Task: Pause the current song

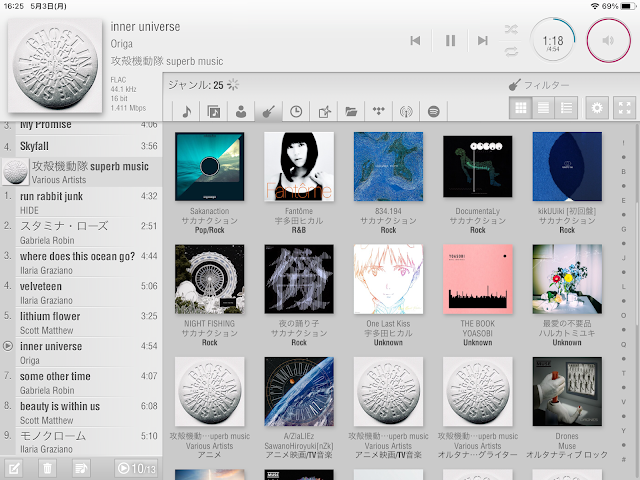Action: pos(450,40)
